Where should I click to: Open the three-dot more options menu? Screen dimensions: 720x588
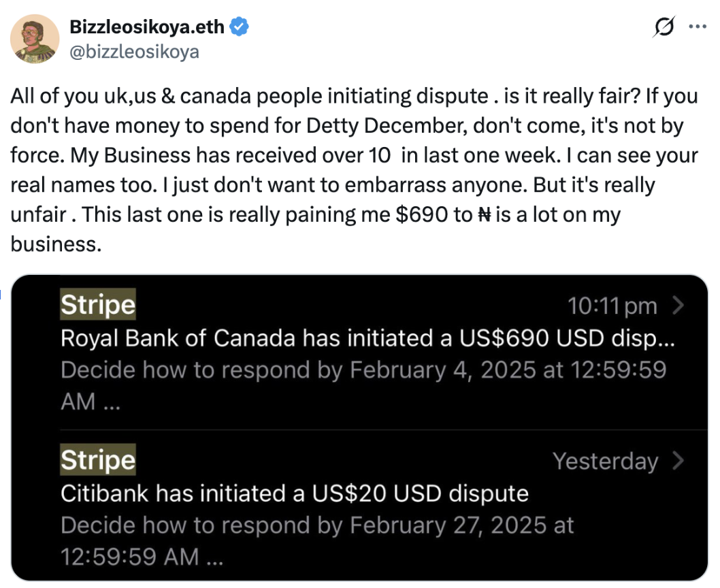tap(698, 27)
